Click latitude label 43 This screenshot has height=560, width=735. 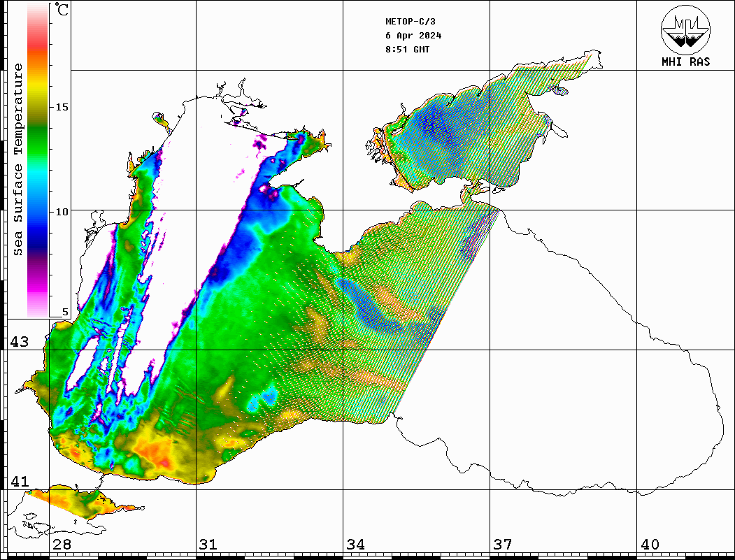coord(20,342)
